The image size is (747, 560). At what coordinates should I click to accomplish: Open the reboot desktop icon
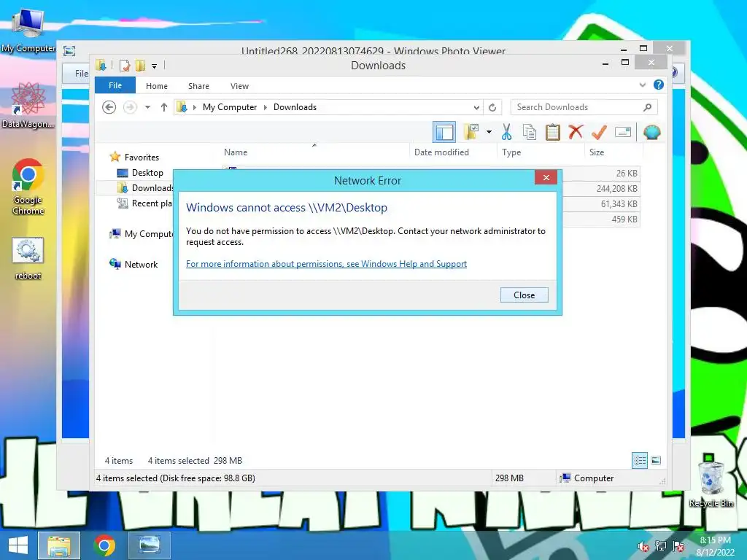(x=28, y=259)
